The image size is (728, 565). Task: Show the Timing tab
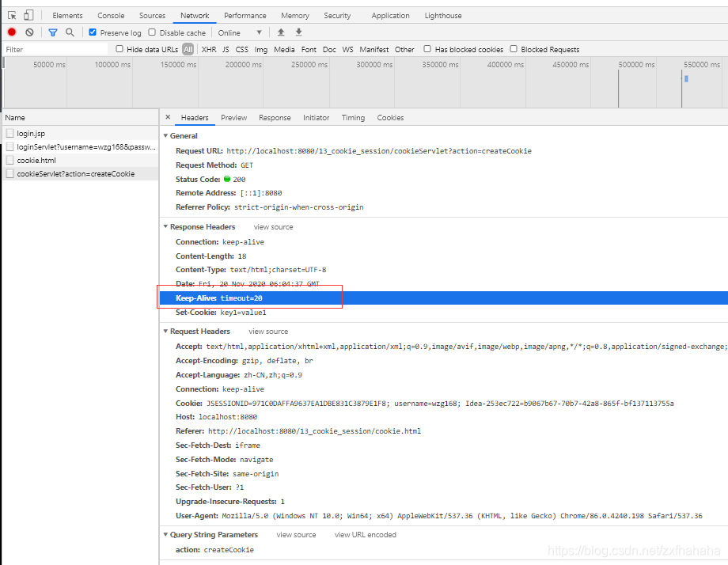[353, 117]
